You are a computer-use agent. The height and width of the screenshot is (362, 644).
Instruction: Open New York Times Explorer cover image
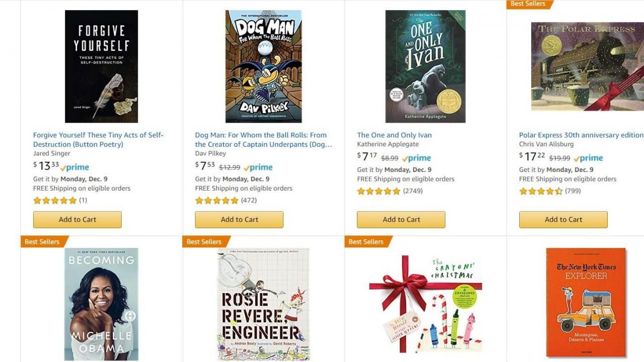[586, 302]
